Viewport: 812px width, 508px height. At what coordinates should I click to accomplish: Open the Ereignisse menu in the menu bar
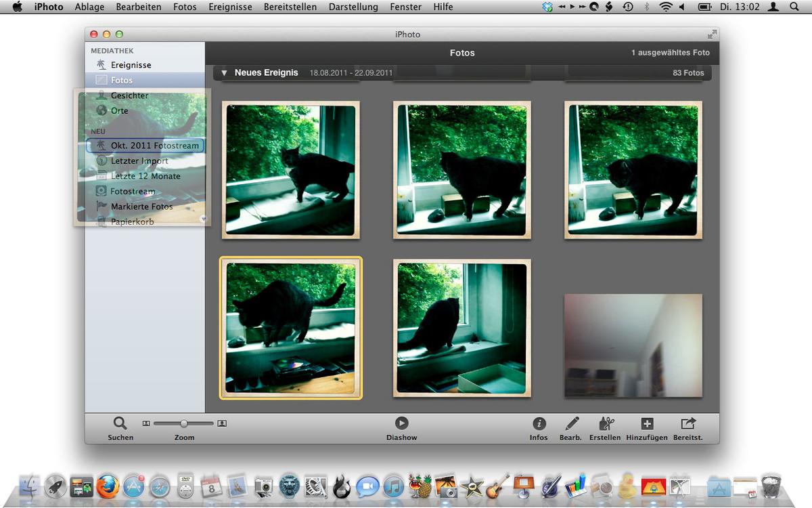tap(230, 7)
